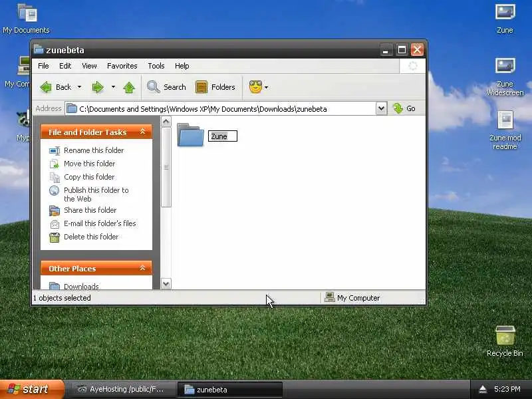
Task: Click Rename this folder link
Action: coord(94,150)
